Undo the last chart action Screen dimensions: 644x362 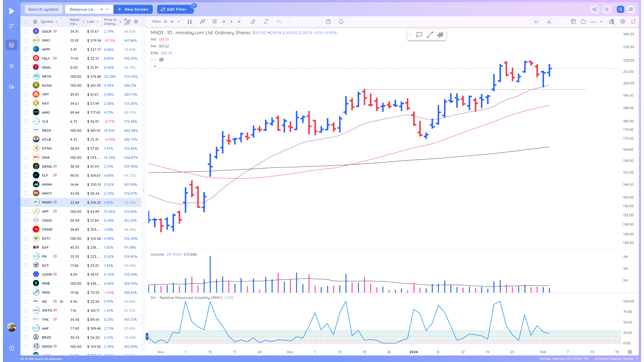[x=279, y=22]
